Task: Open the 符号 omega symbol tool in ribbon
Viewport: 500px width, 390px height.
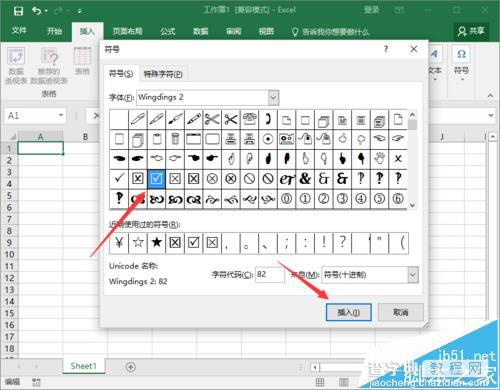Action: tap(462, 63)
